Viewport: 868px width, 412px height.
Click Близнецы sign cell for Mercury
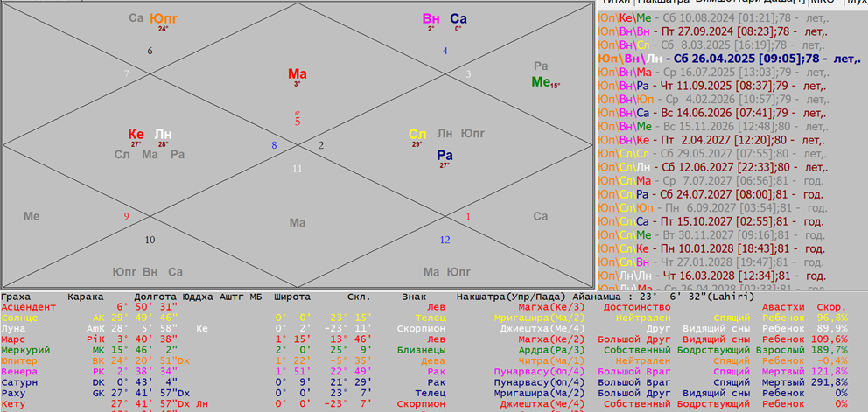pos(423,350)
